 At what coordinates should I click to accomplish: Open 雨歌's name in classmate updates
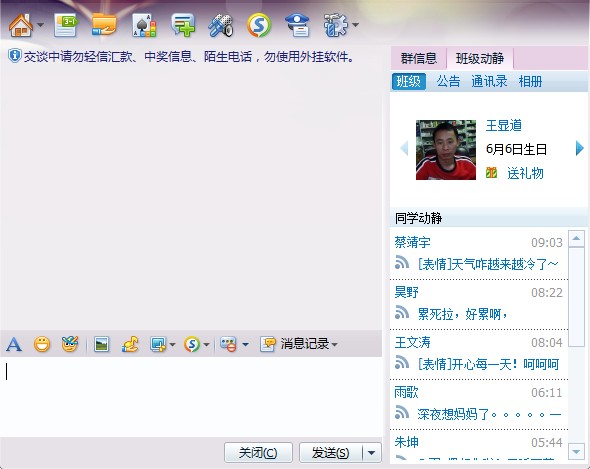click(x=406, y=392)
